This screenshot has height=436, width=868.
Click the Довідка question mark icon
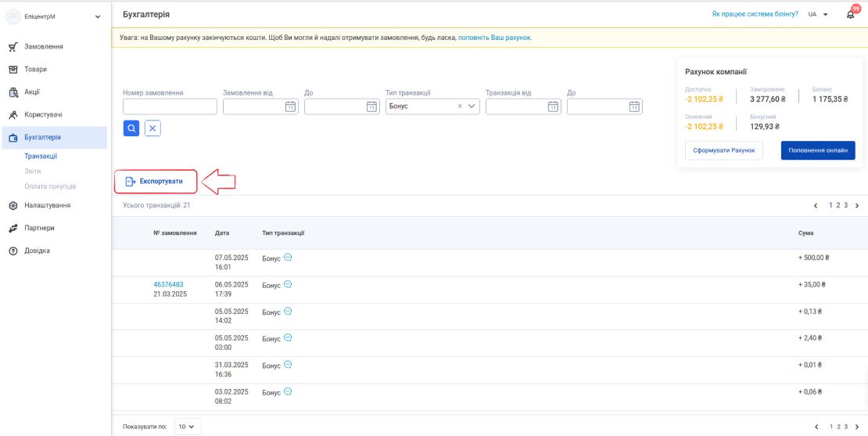13,251
